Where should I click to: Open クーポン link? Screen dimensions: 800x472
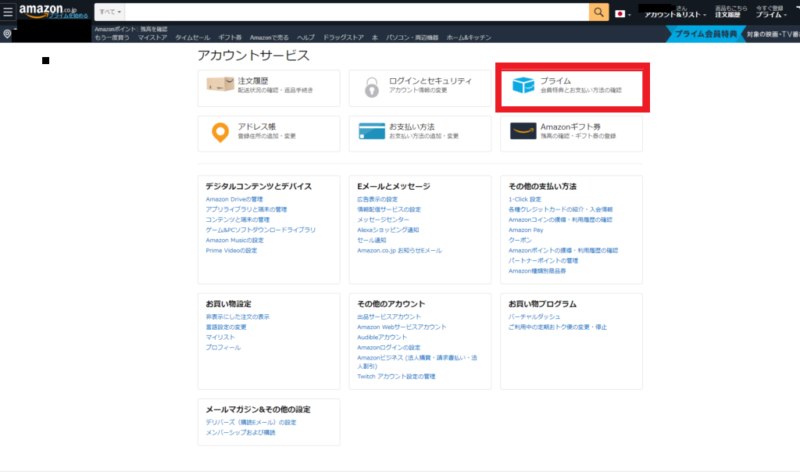[x=520, y=240]
